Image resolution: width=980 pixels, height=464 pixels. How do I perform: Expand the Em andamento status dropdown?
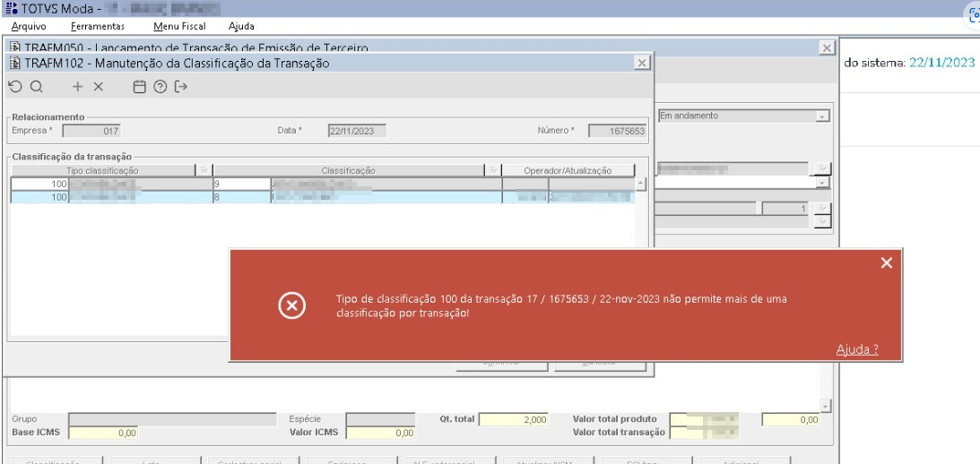pyautogui.click(x=822, y=116)
